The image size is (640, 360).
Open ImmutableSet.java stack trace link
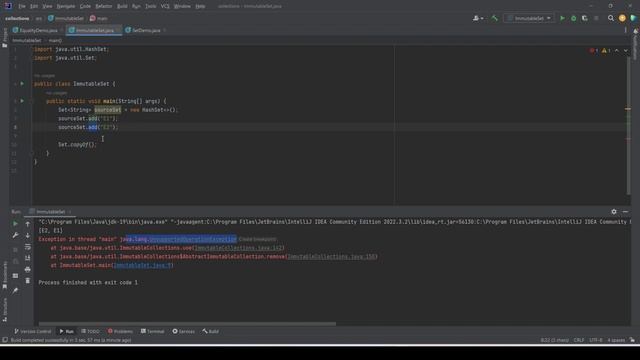[x=142, y=265]
